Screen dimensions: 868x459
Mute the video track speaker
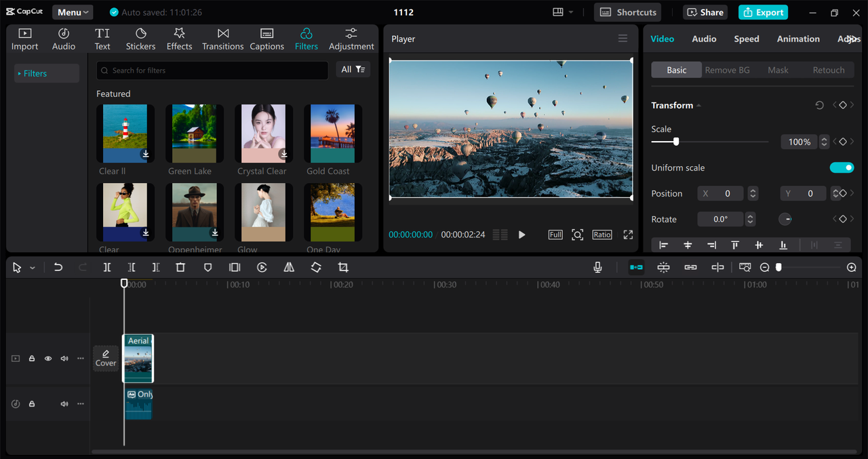[64, 359]
